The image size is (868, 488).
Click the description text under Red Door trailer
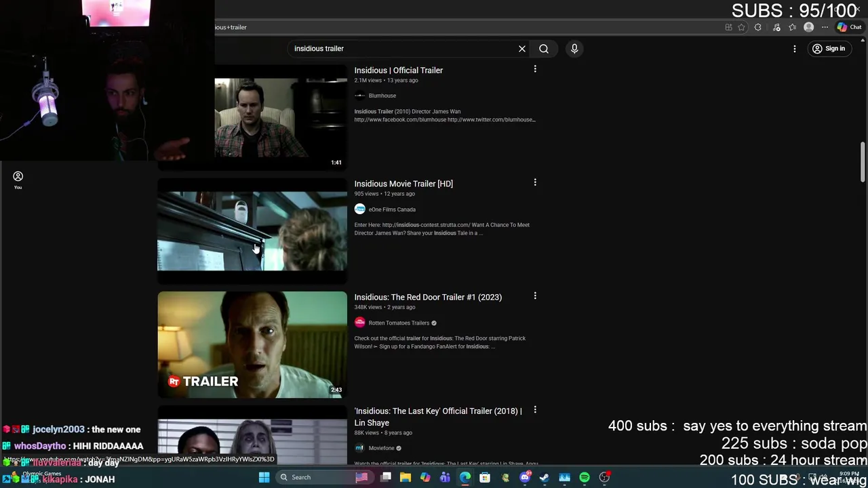pyautogui.click(x=440, y=342)
